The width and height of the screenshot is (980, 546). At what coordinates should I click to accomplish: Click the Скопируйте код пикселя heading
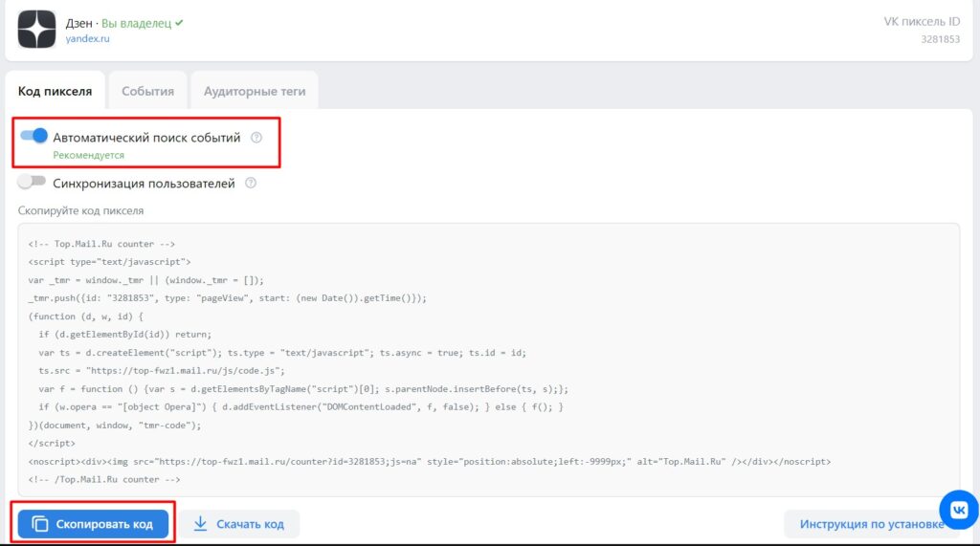(x=80, y=210)
